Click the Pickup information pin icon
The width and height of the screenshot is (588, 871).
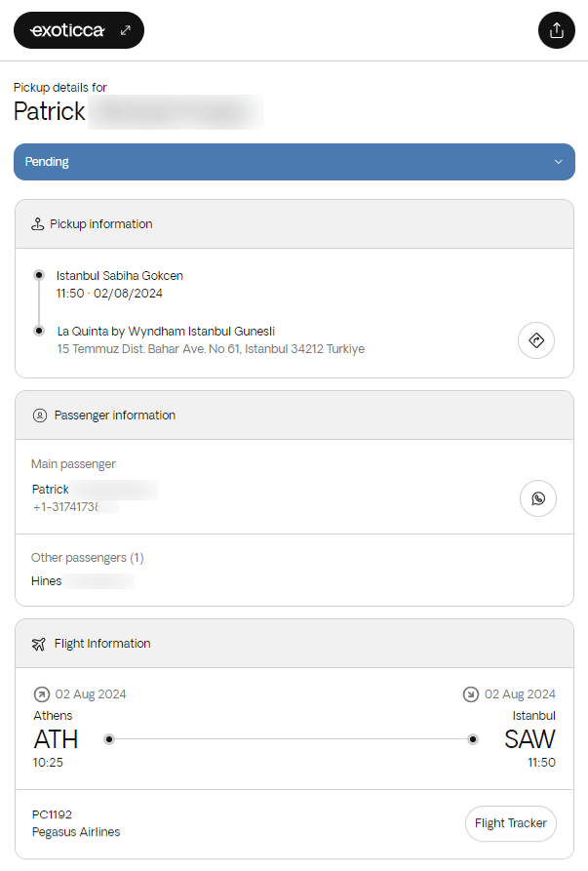[x=38, y=224]
